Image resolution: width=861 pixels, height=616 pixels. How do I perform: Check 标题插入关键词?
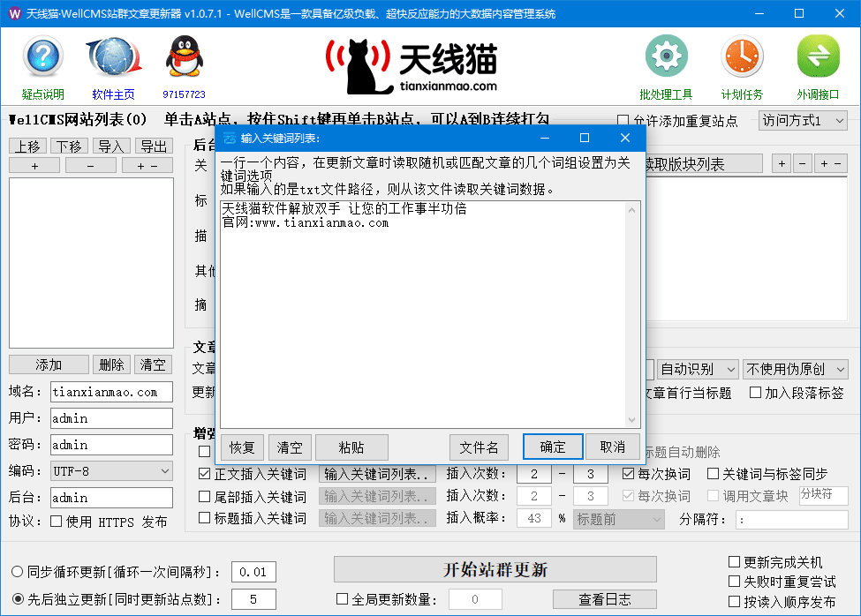pos(204,518)
